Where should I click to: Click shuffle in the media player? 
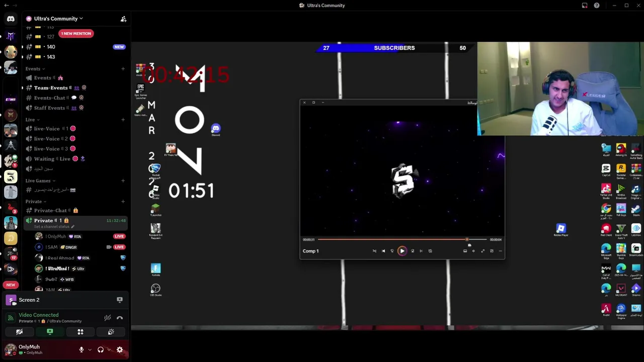(374, 251)
